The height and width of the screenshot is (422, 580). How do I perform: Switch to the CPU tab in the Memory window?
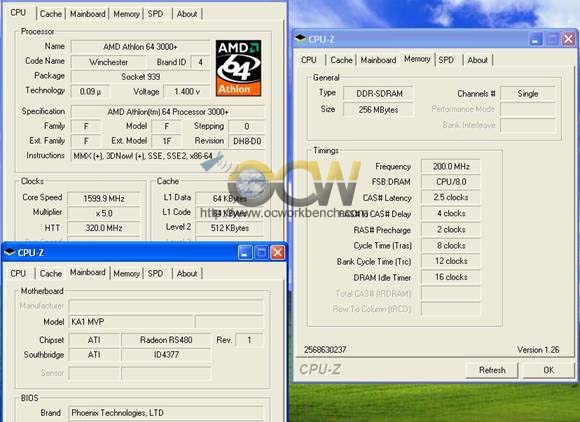click(x=309, y=60)
